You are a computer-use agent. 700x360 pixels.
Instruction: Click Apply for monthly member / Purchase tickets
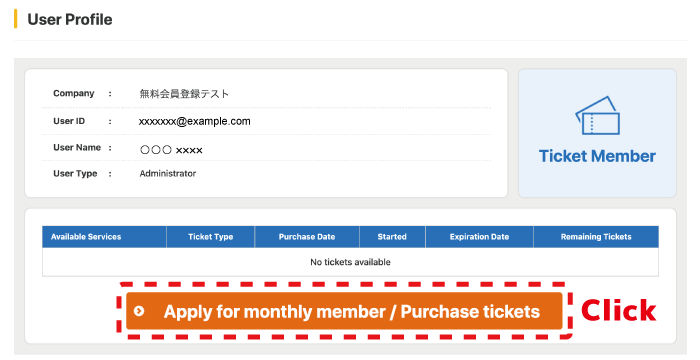[344, 311]
